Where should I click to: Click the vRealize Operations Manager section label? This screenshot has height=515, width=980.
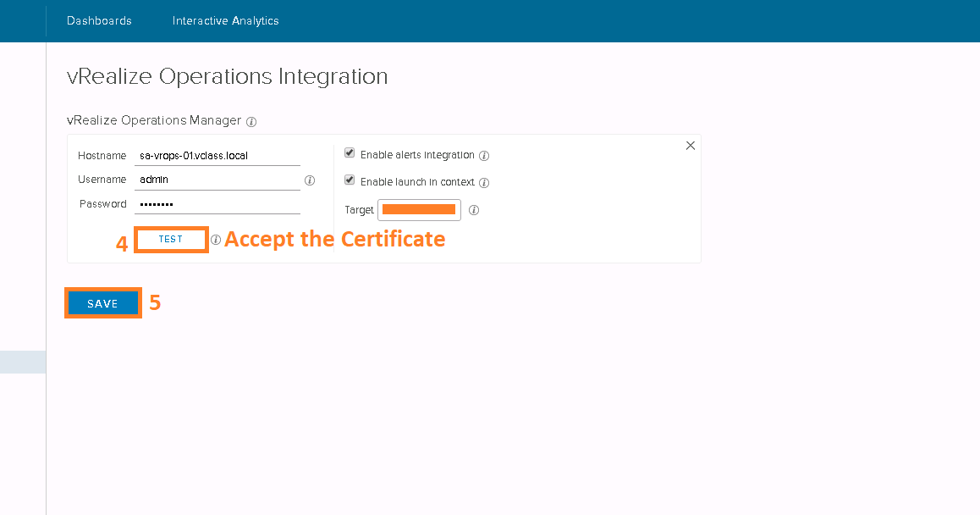pyautogui.click(x=154, y=120)
